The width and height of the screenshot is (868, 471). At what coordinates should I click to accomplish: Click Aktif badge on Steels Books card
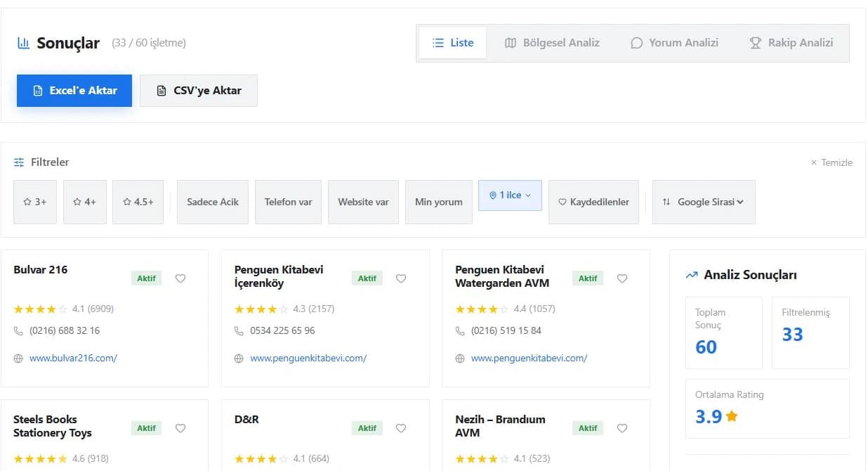146,428
